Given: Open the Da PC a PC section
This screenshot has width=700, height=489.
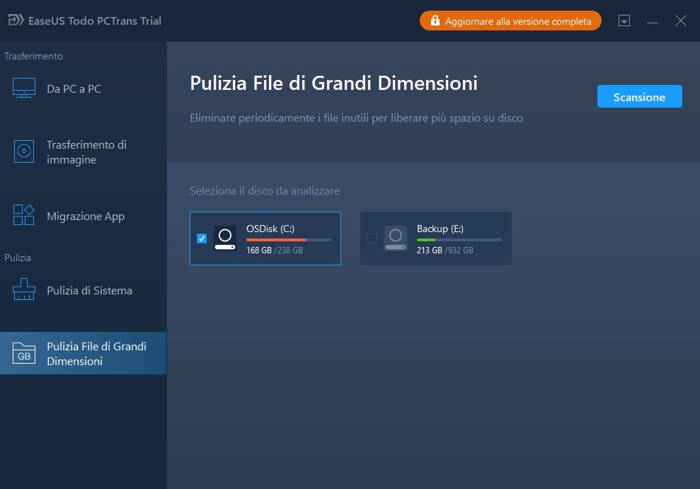Looking at the screenshot, I should point(74,89).
